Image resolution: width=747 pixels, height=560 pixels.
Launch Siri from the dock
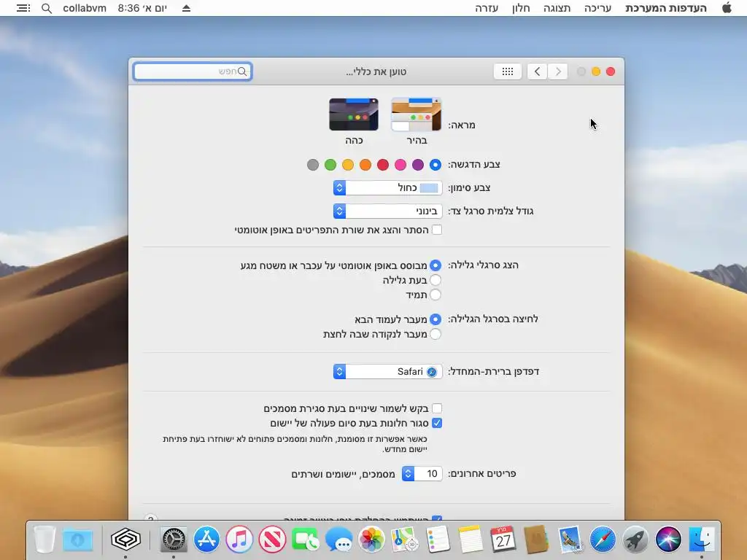point(668,540)
